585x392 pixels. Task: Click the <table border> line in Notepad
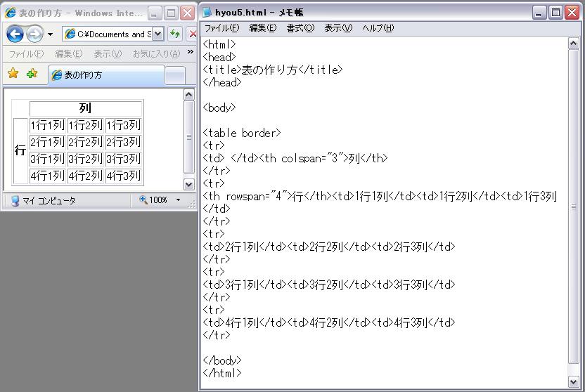[x=242, y=133]
